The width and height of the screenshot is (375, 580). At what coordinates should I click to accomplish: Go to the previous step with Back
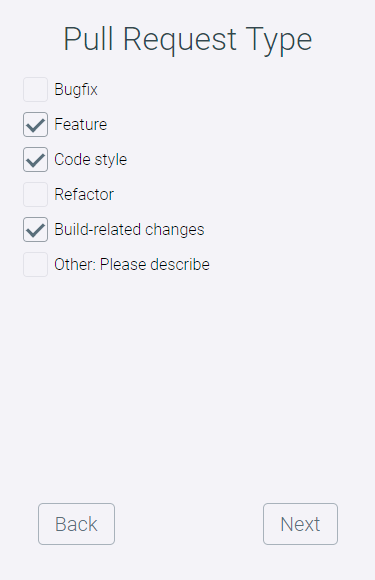77,524
